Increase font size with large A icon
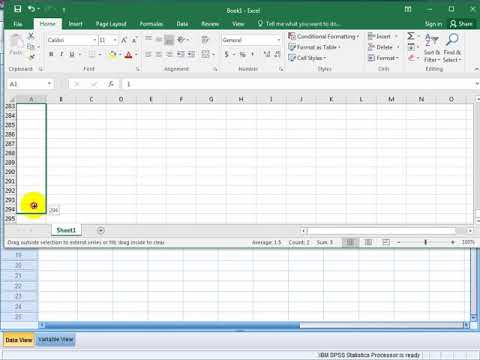 pyautogui.click(x=124, y=40)
